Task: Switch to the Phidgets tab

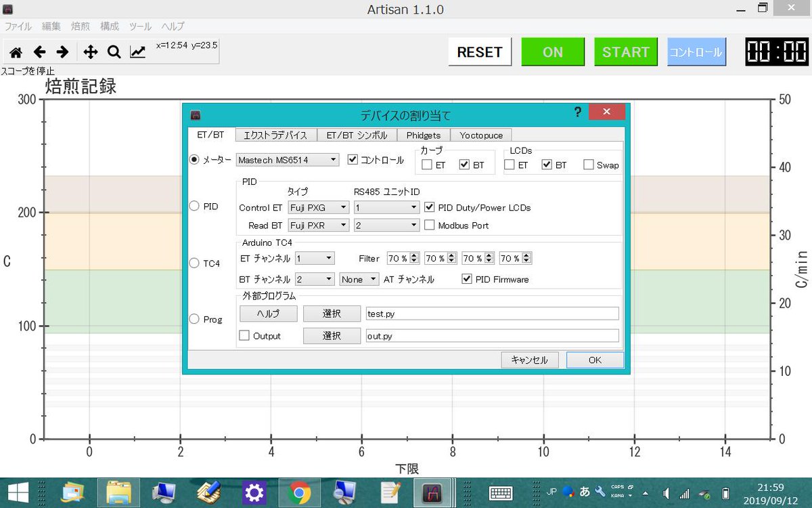Action: coord(424,135)
